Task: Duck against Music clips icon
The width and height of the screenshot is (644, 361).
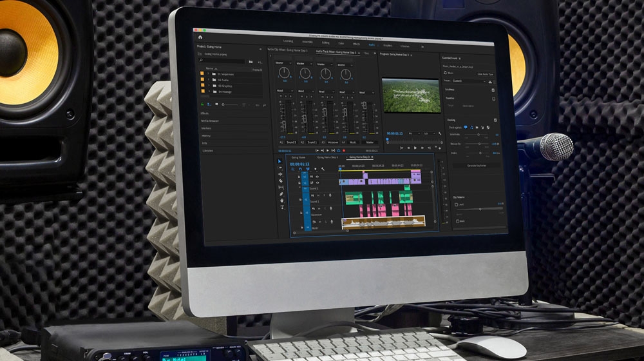Action: click(x=471, y=128)
